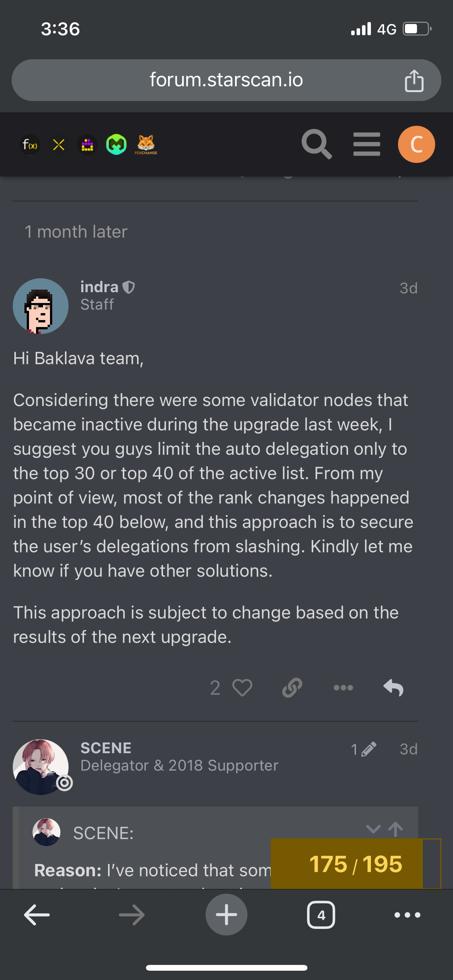Open SCENE's user profile name

(106, 748)
